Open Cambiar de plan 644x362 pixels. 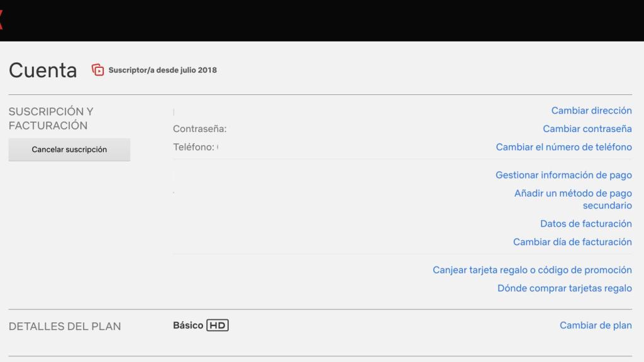tap(595, 326)
